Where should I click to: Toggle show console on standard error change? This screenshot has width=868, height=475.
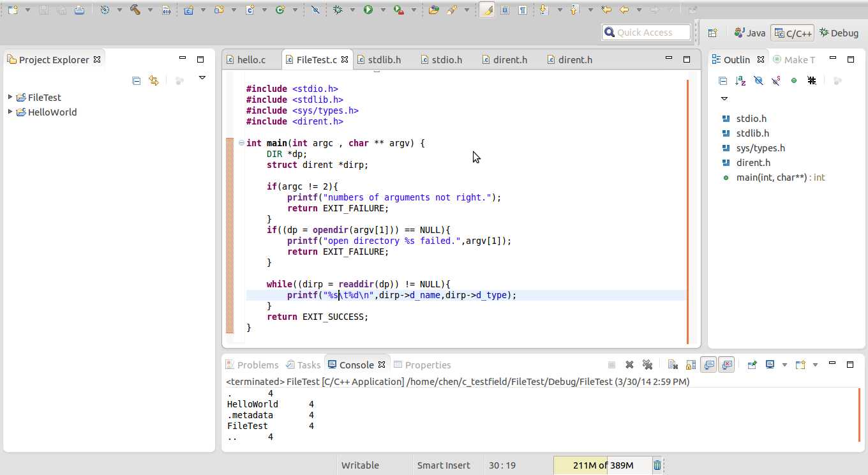pos(726,365)
